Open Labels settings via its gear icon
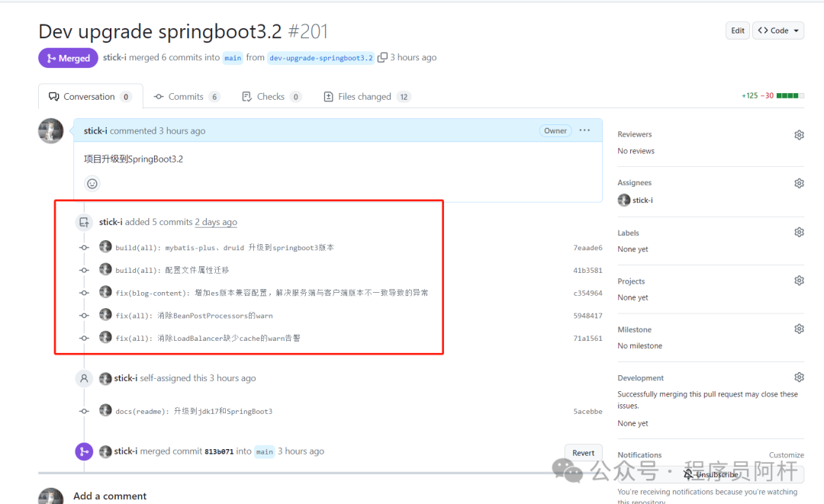Image resolution: width=824 pixels, height=504 pixels. point(799,232)
